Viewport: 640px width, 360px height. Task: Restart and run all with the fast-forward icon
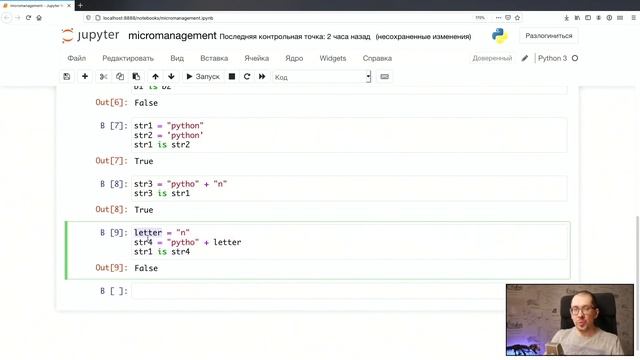pyautogui.click(x=262, y=77)
